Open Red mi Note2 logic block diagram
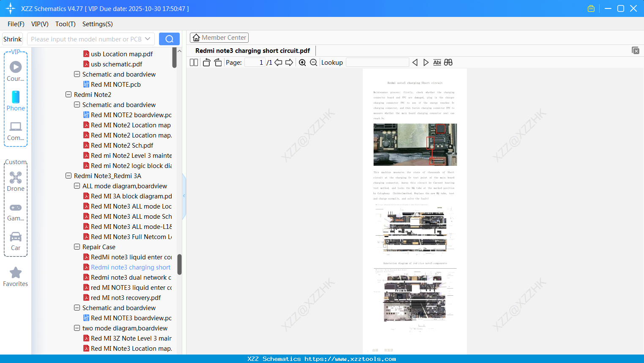 pyautogui.click(x=127, y=166)
